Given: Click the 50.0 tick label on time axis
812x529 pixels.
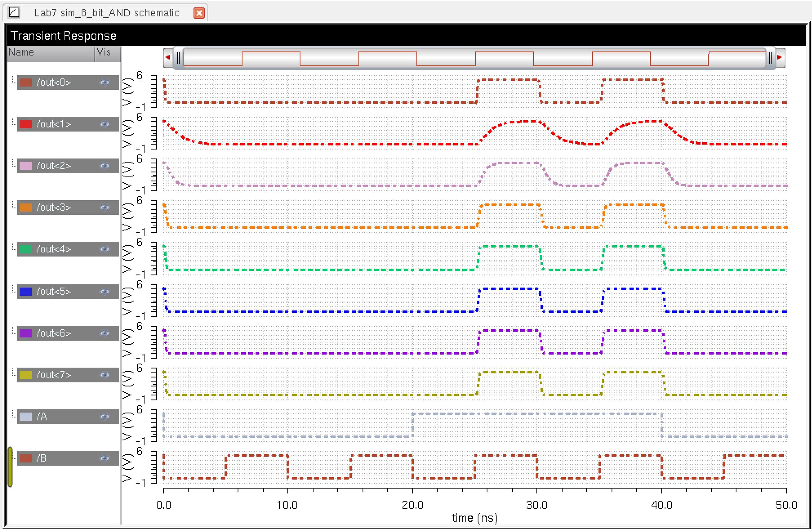Looking at the screenshot, I should pos(786,505).
